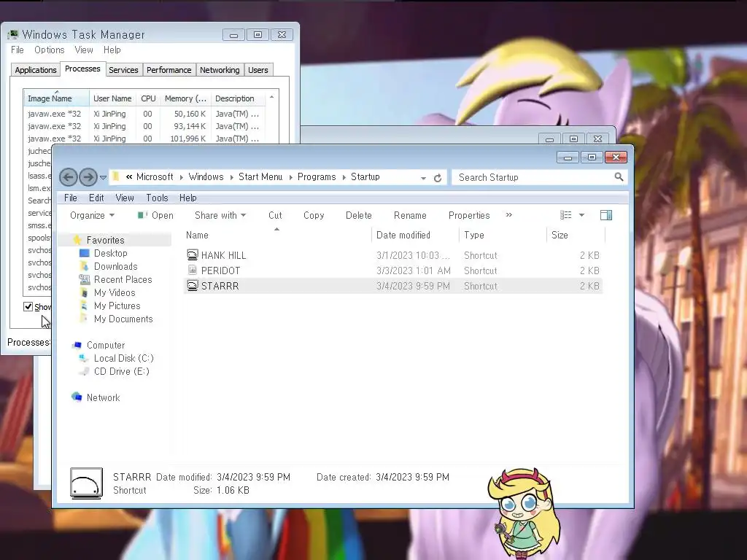The image size is (747, 560).
Task: Click the Favorites star icon
Action: [77, 240]
